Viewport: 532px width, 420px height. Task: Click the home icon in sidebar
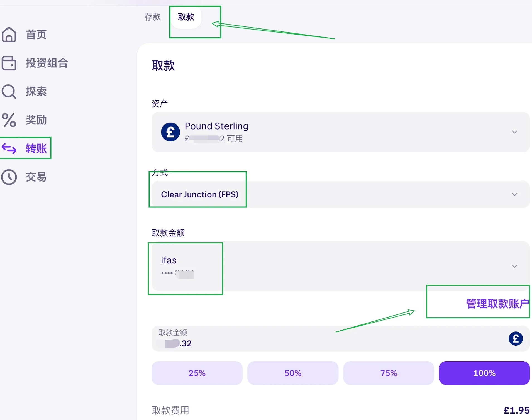click(x=9, y=35)
